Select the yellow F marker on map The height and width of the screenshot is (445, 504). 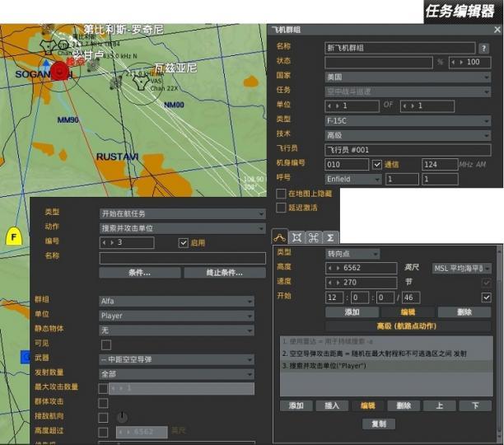[13, 237]
